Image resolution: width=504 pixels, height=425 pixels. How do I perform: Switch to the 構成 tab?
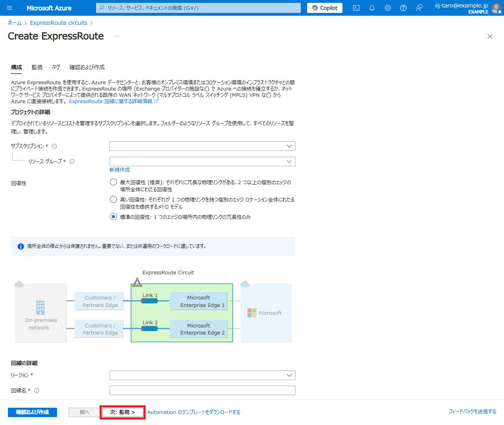(17, 67)
